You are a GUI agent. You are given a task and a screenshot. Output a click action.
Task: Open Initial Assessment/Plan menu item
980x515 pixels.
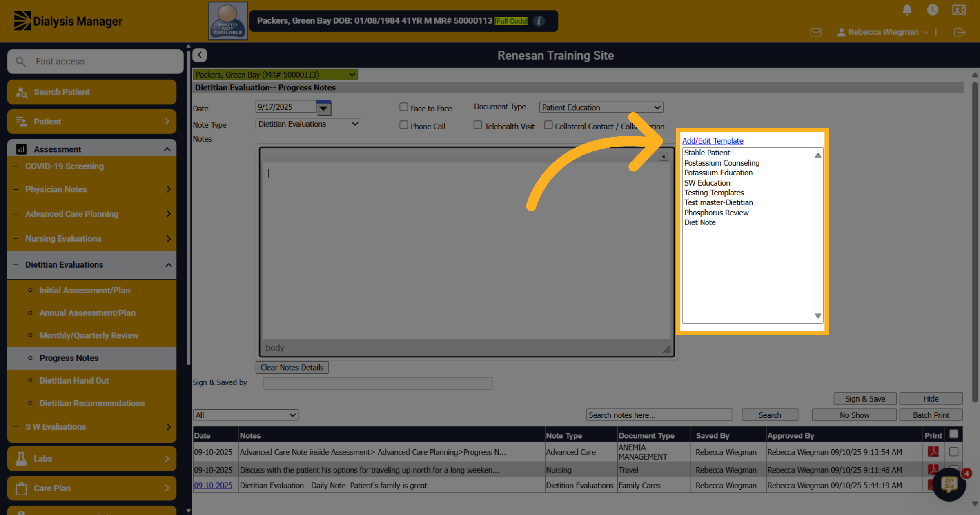point(85,290)
